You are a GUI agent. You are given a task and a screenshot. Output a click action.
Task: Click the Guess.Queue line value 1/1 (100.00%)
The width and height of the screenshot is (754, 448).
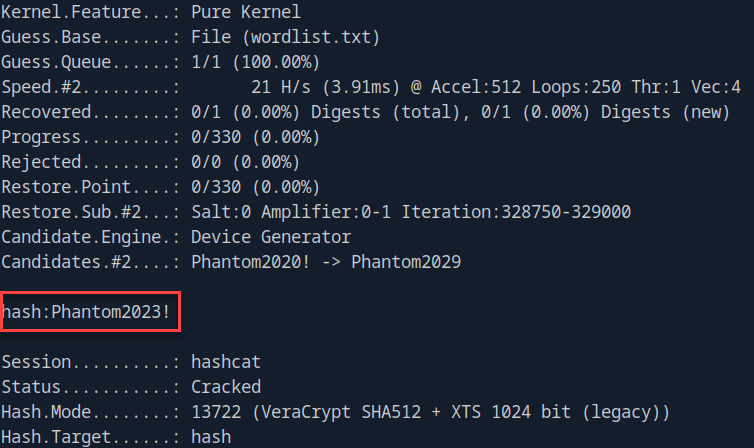254,63
